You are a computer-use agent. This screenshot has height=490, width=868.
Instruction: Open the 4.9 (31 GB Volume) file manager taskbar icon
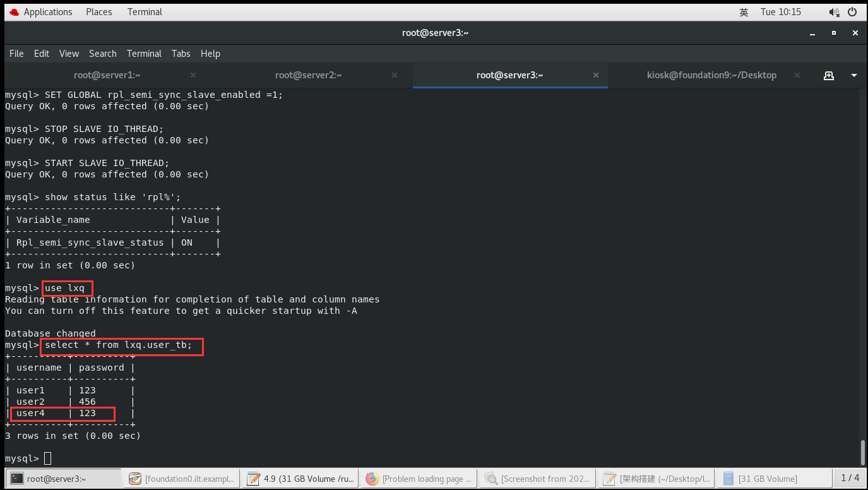coord(300,478)
